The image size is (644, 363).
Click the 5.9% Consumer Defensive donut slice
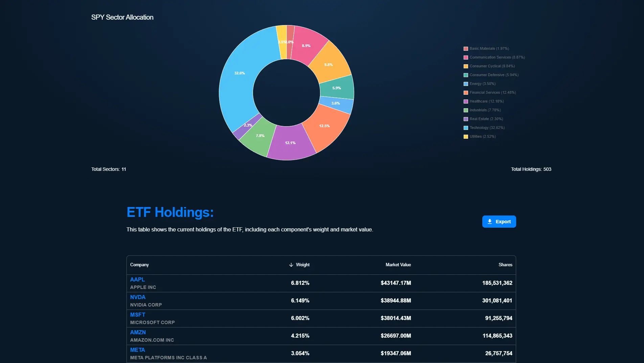click(x=337, y=87)
